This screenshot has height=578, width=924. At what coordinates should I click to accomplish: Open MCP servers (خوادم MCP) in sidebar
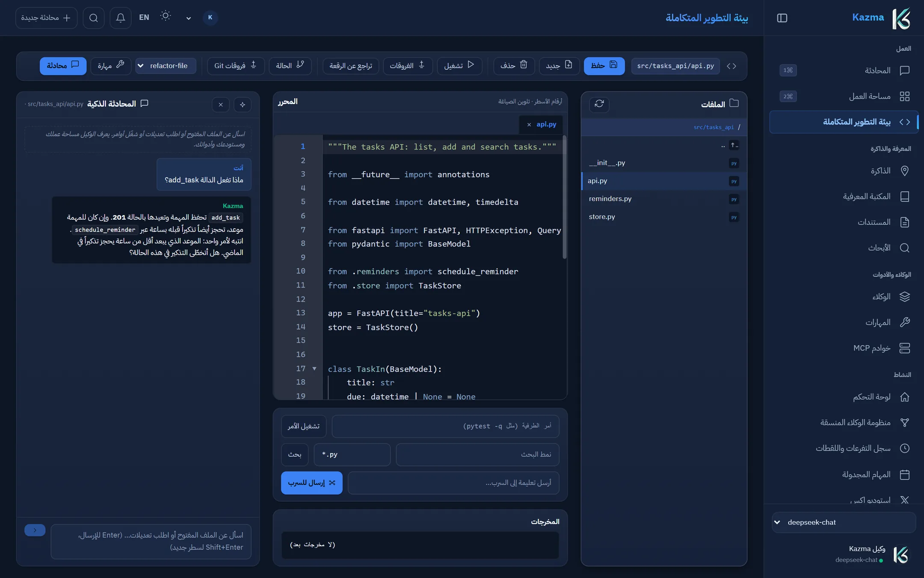tap(844, 348)
